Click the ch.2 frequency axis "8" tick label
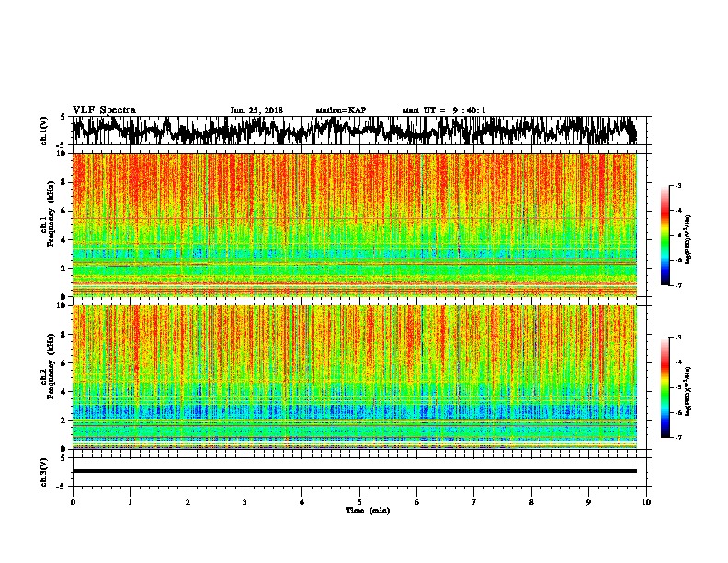Viewport: 728px width, 563px height. pyautogui.click(x=64, y=335)
